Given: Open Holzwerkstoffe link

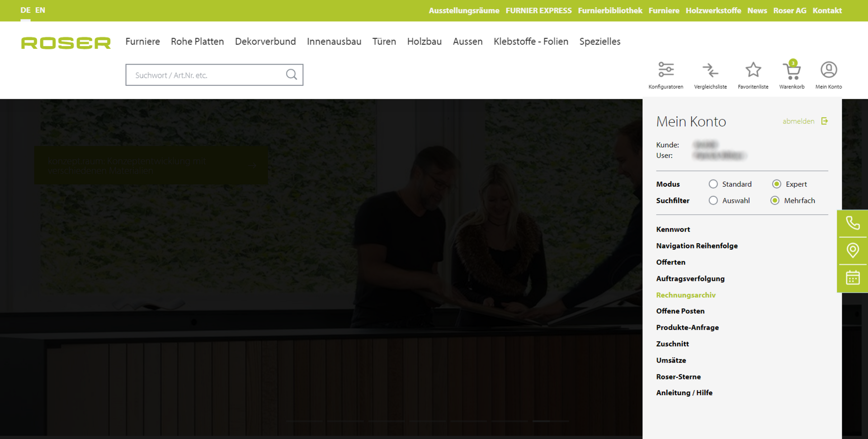Looking at the screenshot, I should [x=713, y=10].
